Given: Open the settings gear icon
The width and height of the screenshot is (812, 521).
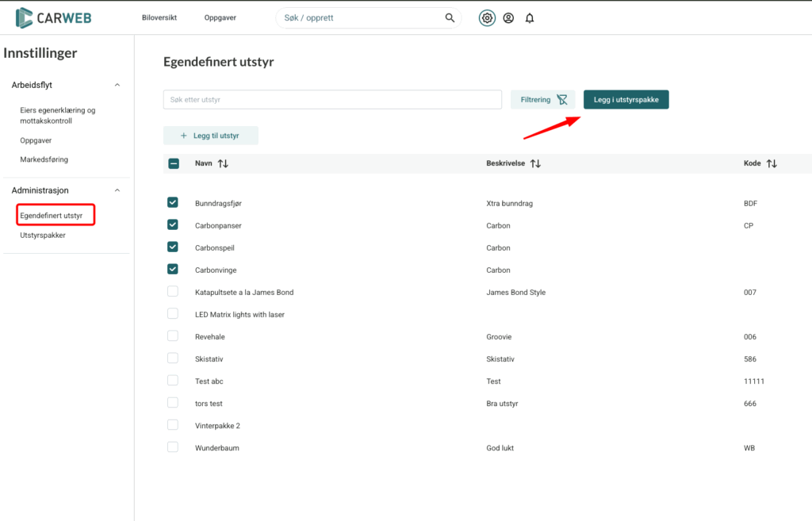Looking at the screenshot, I should pos(487,18).
